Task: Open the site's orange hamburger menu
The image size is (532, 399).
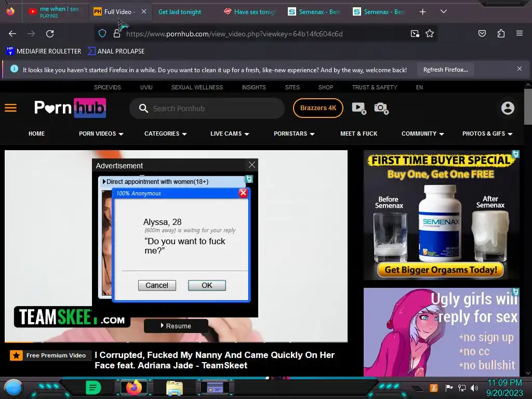Action: [10, 108]
